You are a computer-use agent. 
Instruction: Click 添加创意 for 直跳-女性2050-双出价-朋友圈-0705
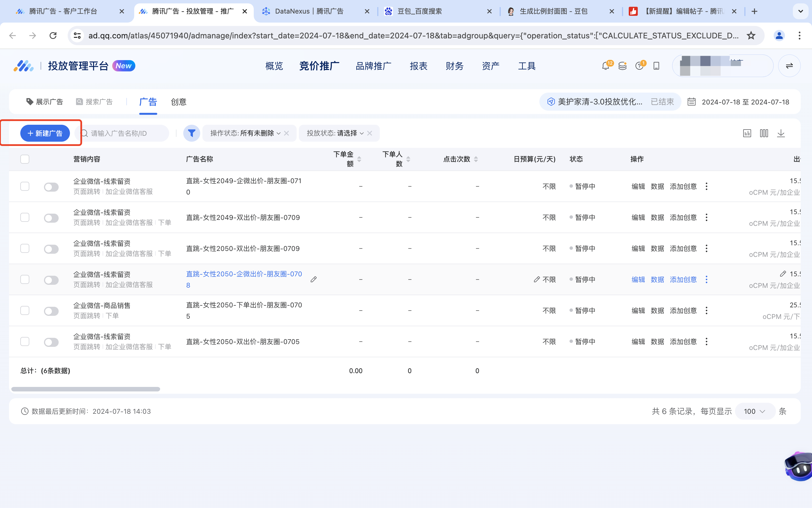(683, 342)
